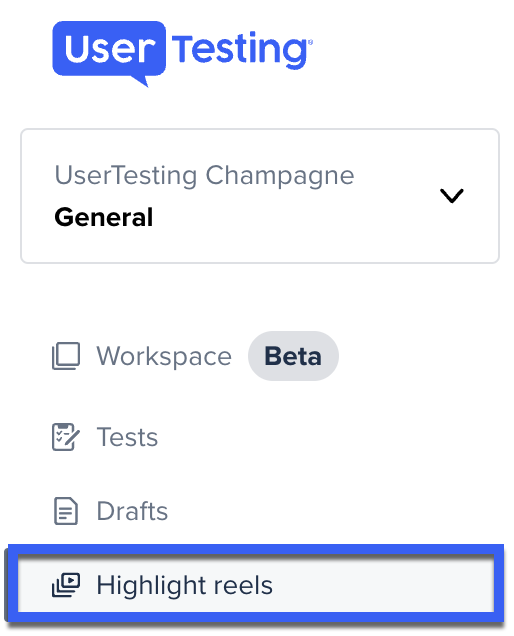
Task: Click the Tests checklist pencil icon
Action: [66, 437]
